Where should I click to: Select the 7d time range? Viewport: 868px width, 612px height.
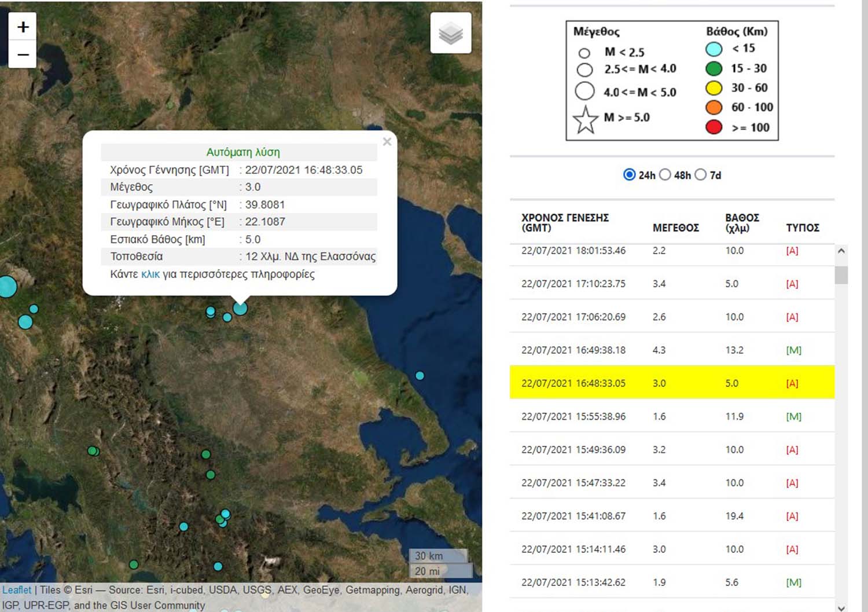701,175
